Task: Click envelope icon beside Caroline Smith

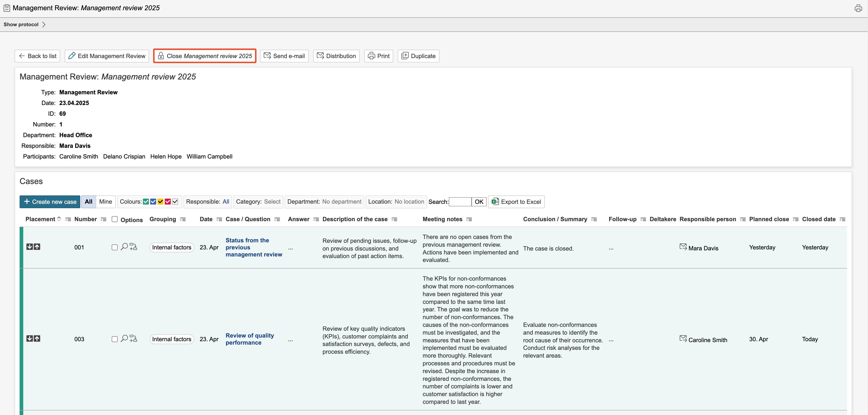Action: 683,339
